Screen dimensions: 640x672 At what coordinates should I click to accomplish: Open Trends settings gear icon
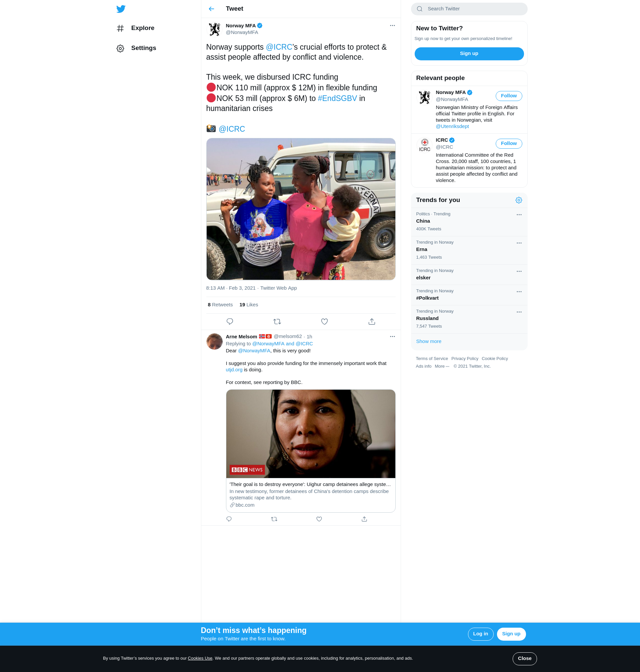(519, 200)
